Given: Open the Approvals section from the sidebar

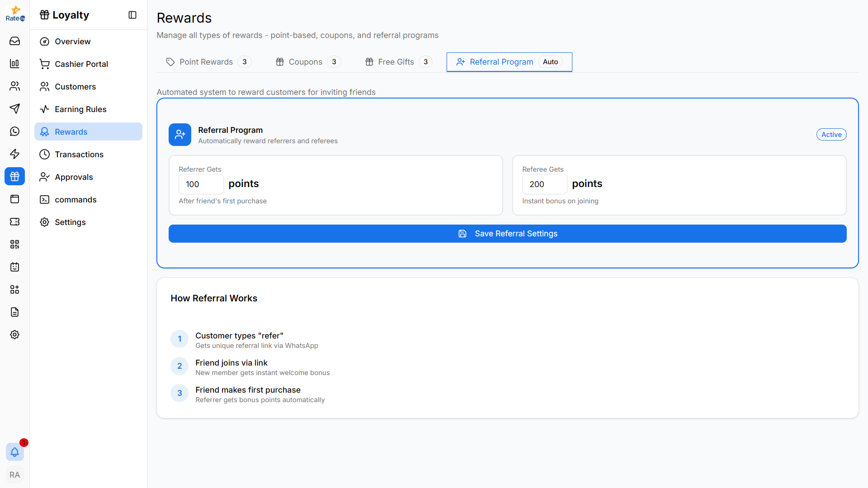Looking at the screenshot, I should coord(74,177).
